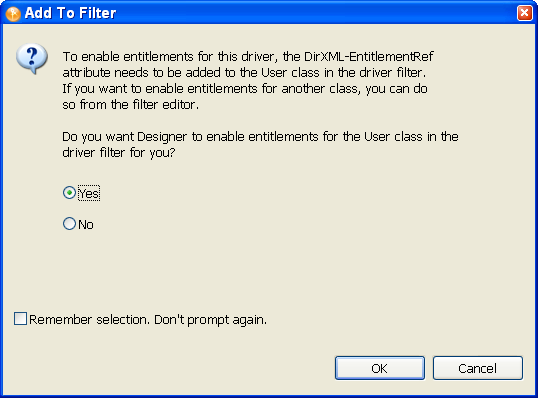Click the 'Yes' option label text
The height and width of the screenshot is (398, 538).
pyautogui.click(x=89, y=194)
